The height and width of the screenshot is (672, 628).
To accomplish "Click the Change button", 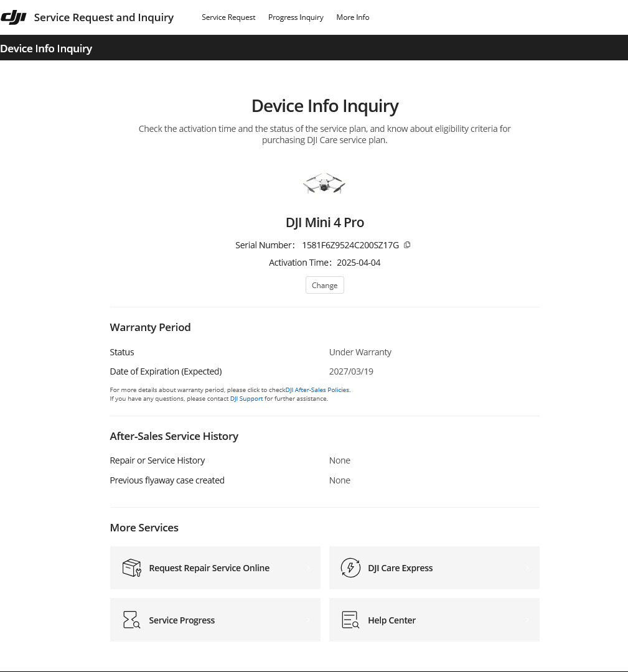I will coord(324,285).
